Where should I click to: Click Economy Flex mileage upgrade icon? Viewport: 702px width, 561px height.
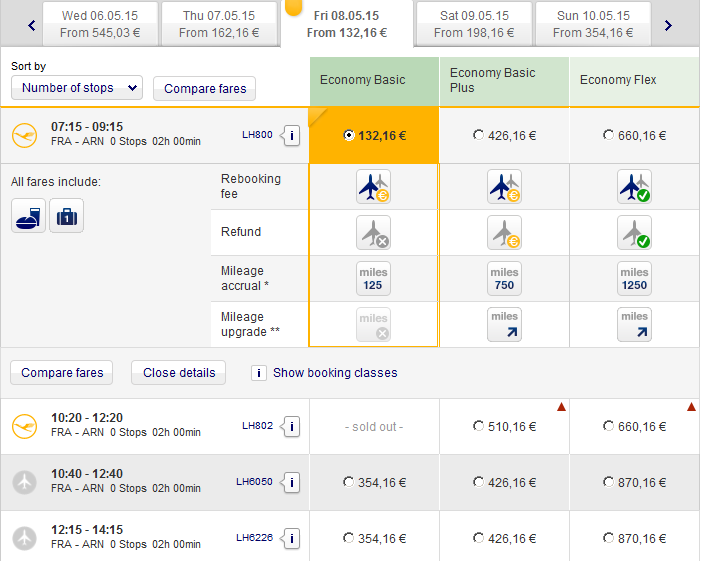[634, 325]
